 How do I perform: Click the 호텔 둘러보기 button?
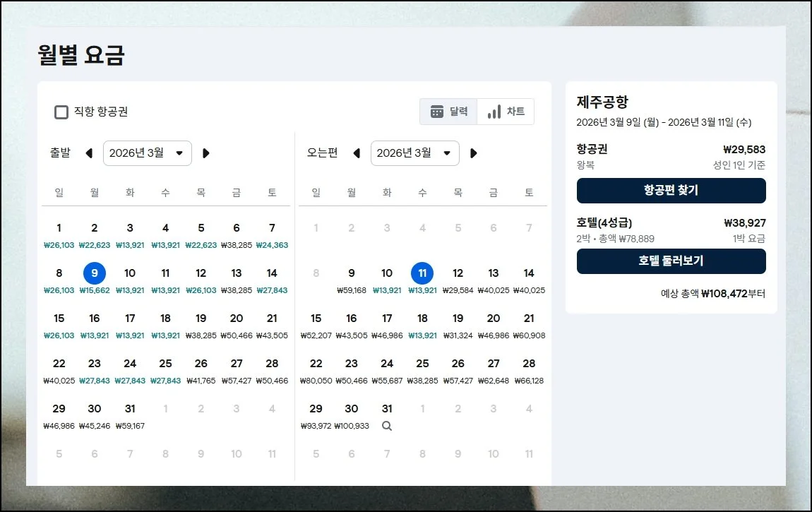pos(671,261)
